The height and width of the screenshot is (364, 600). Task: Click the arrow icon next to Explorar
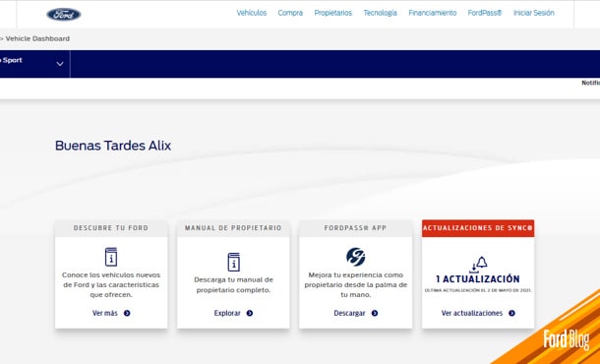click(x=250, y=313)
